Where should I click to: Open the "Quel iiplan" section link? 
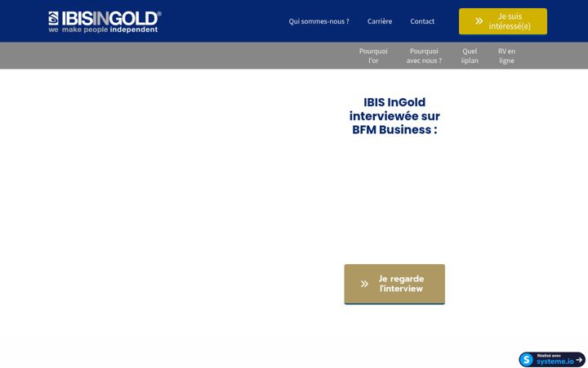470,56
